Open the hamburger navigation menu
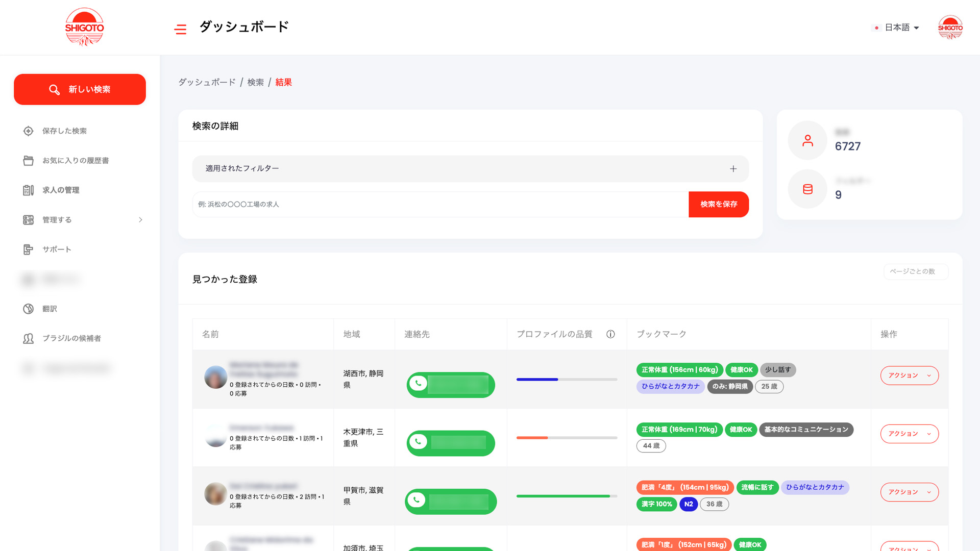 coord(180,29)
